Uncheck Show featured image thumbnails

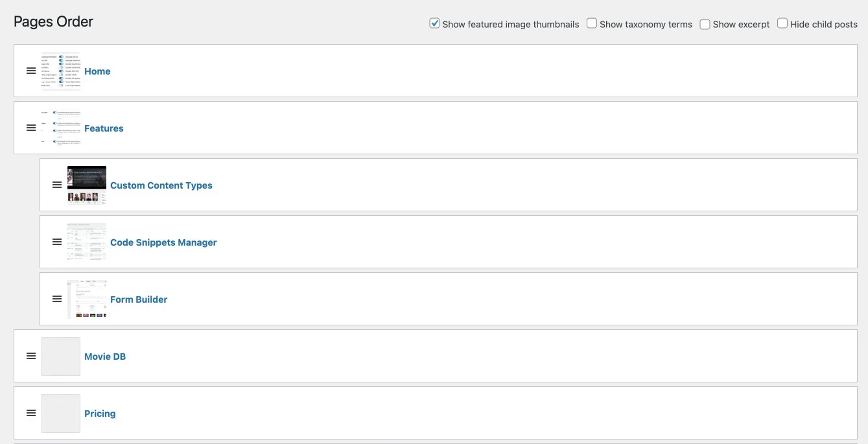[435, 23]
